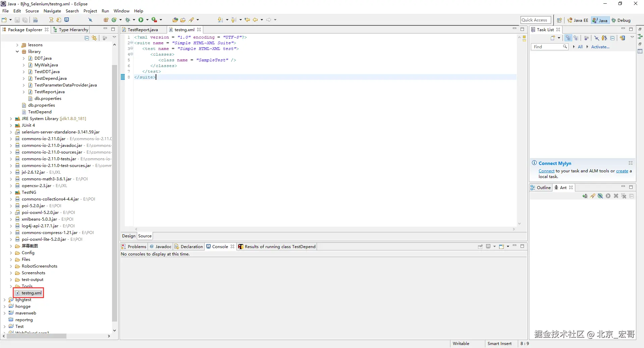644x348 pixels.
Task: Open the Type Hierarchy tab
Action: click(x=71, y=30)
